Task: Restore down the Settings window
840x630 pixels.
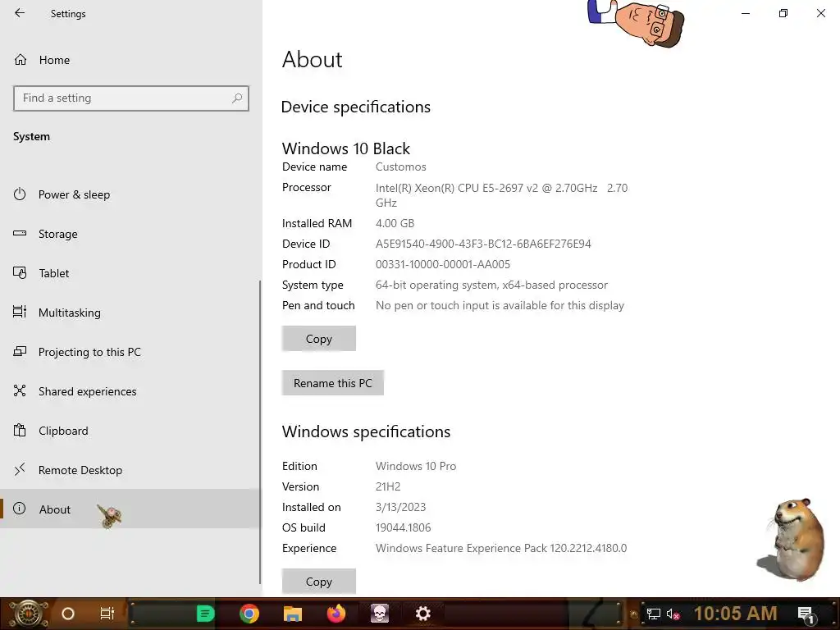Action: click(783, 13)
